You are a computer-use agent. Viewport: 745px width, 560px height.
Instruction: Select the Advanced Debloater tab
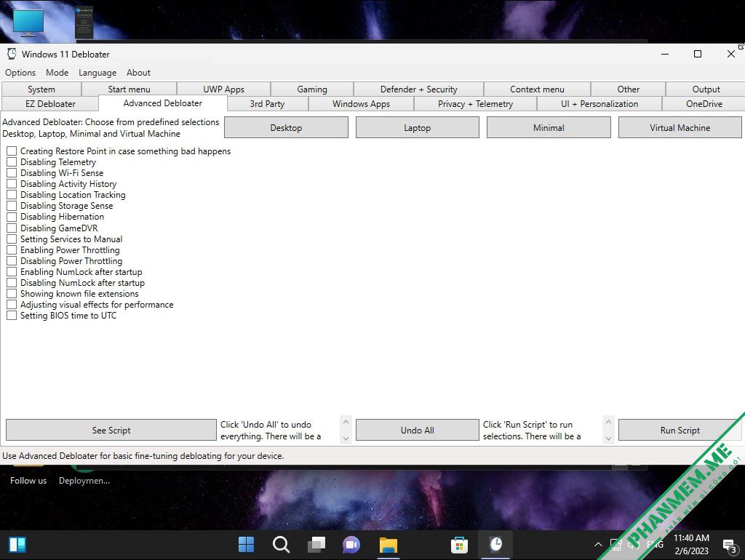click(x=162, y=103)
